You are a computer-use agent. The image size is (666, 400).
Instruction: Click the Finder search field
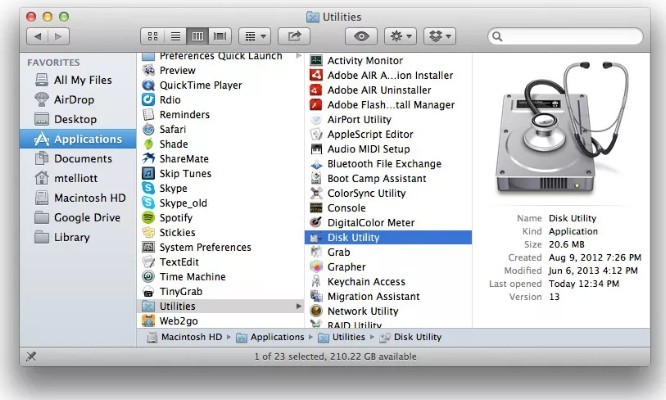565,37
